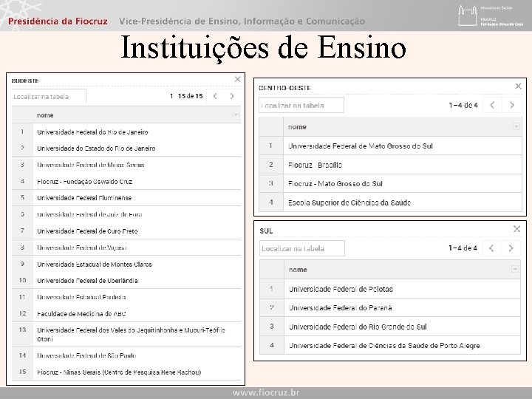Select Faculdade de Medicina do ABC row
The height and width of the screenshot is (399, 532).
pyautogui.click(x=126, y=314)
